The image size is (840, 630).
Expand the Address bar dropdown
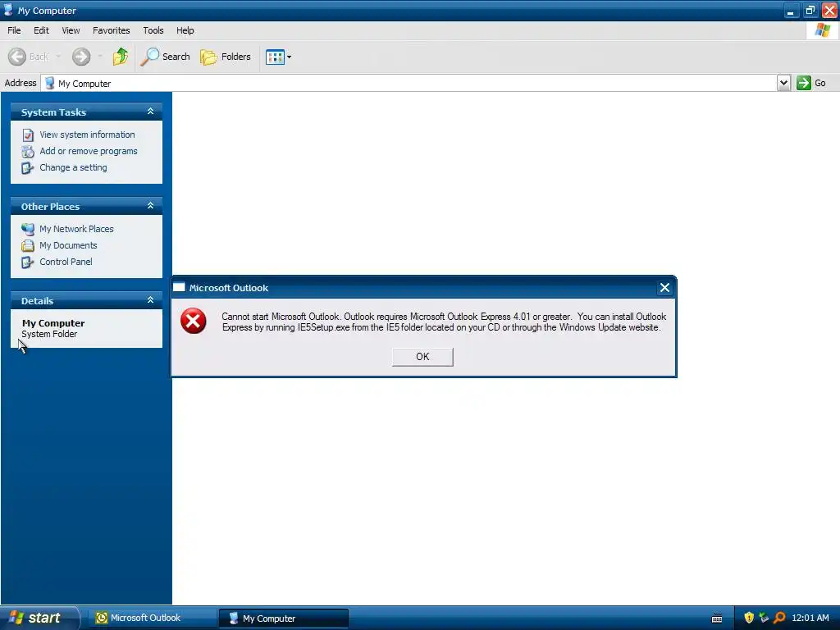783,83
